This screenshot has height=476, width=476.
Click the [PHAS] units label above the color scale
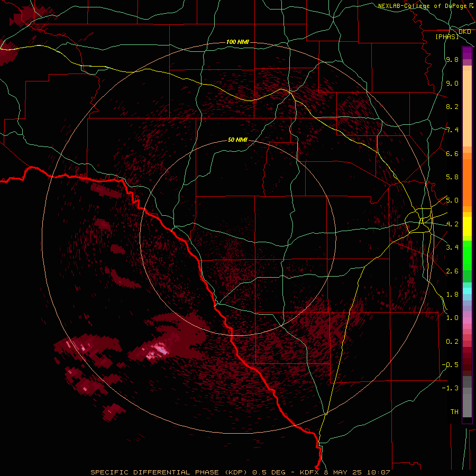pos(447,36)
